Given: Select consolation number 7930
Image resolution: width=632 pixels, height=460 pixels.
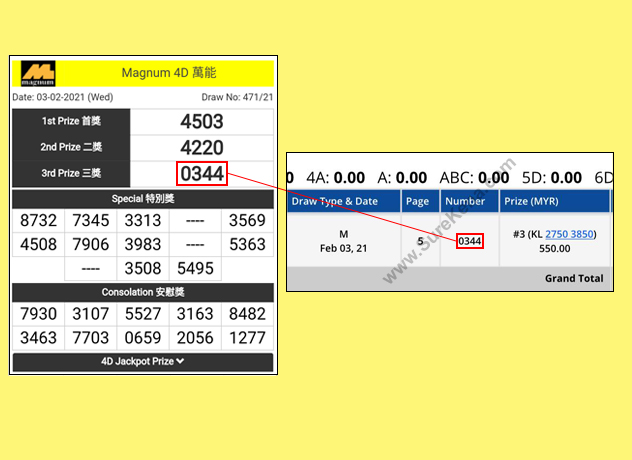Looking at the screenshot, I should point(38,315).
